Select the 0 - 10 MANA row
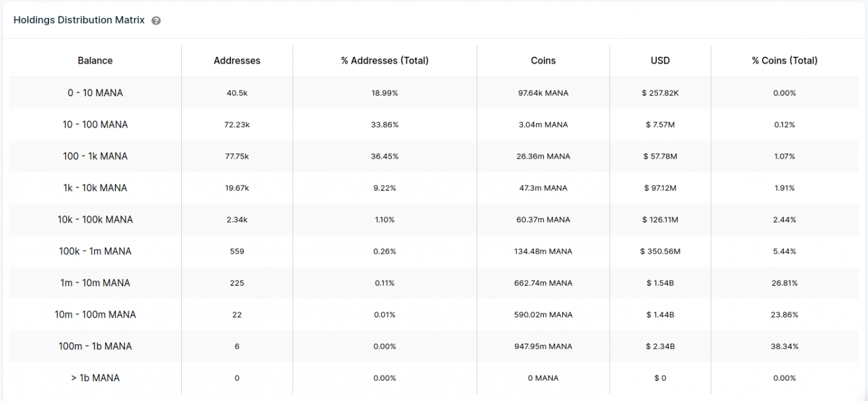 pos(95,93)
